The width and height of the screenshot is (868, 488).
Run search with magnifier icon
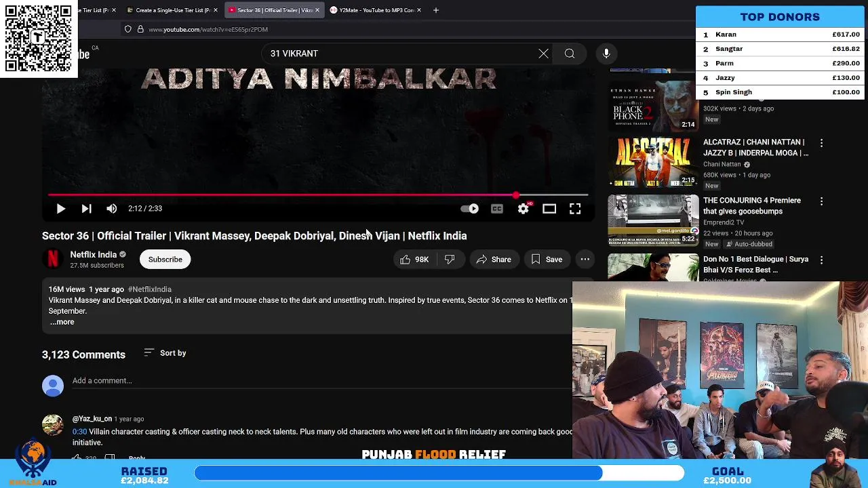point(570,54)
